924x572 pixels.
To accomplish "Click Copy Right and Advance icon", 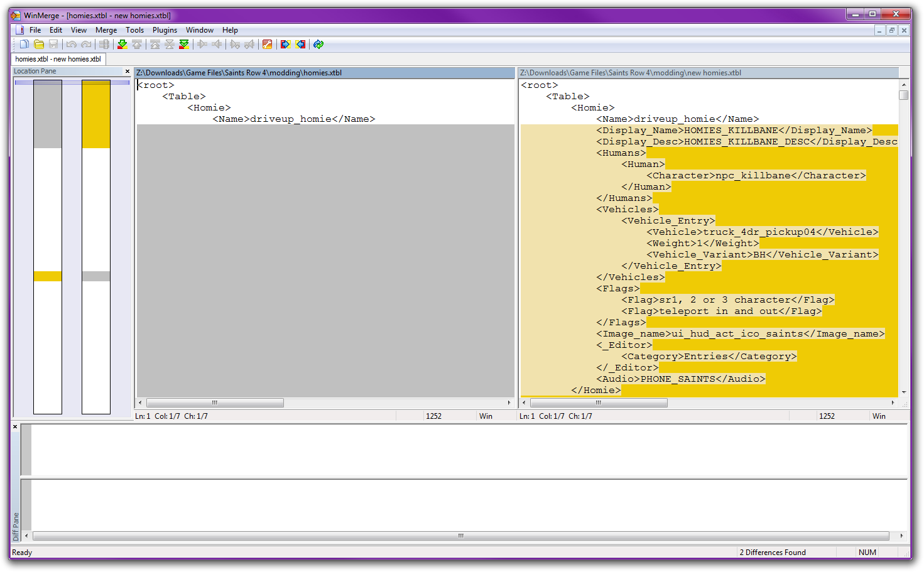I will pos(235,44).
